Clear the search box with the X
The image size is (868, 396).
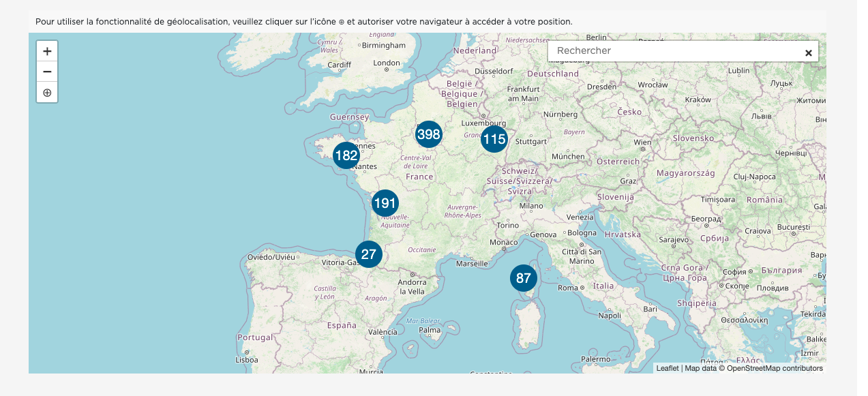808,52
